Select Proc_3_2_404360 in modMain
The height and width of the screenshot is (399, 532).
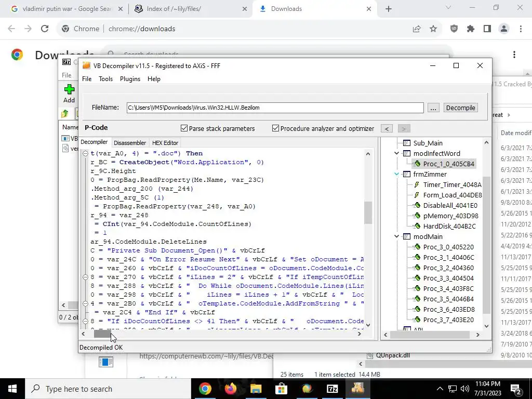(x=448, y=268)
